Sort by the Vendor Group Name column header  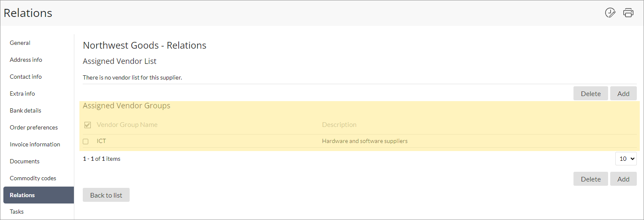pos(127,125)
